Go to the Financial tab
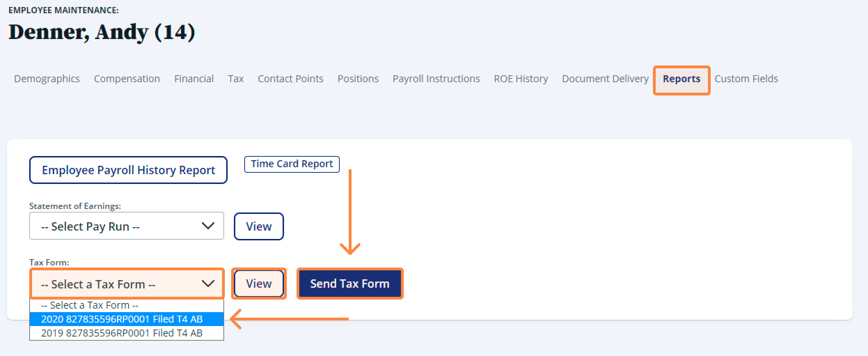 pyautogui.click(x=194, y=79)
